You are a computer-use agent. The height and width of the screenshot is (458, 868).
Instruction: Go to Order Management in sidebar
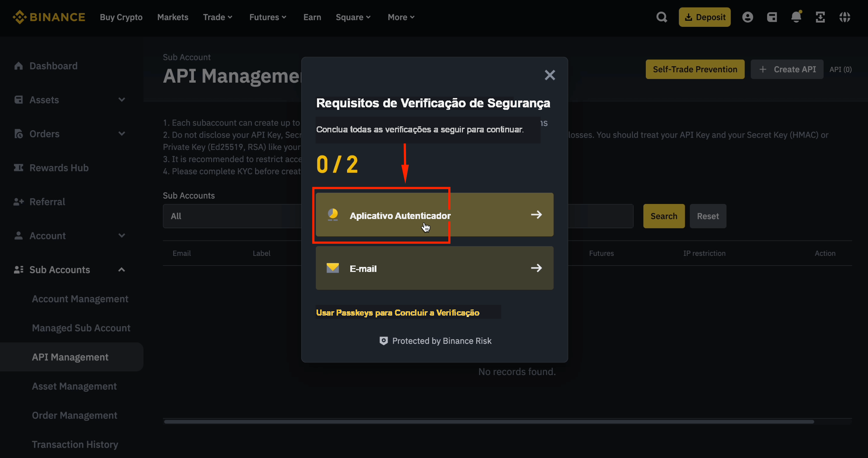tap(74, 415)
